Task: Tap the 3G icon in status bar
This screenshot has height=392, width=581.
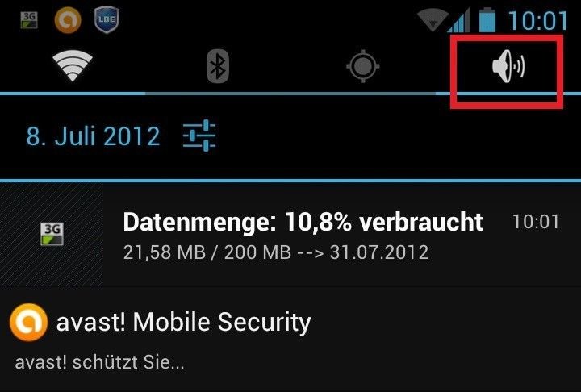Action: (29, 20)
